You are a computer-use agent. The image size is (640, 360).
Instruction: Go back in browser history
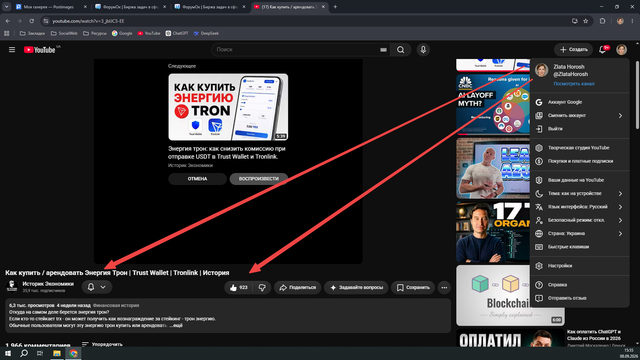point(8,21)
